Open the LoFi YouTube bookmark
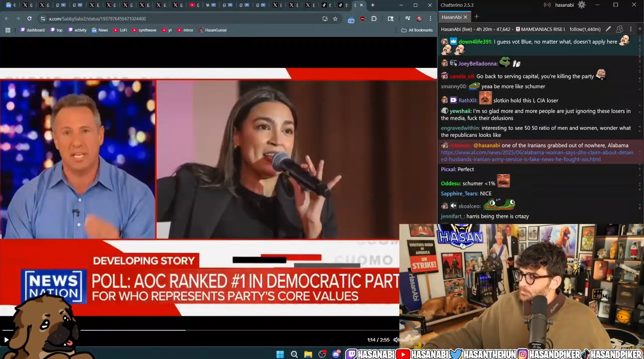This screenshot has height=359, width=644. click(x=120, y=30)
